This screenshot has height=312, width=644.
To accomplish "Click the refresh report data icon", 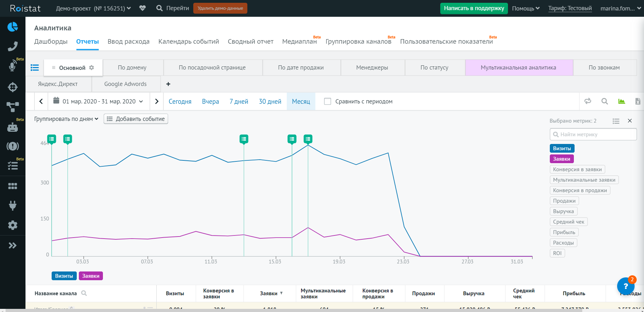I will [x=588, y=101].
